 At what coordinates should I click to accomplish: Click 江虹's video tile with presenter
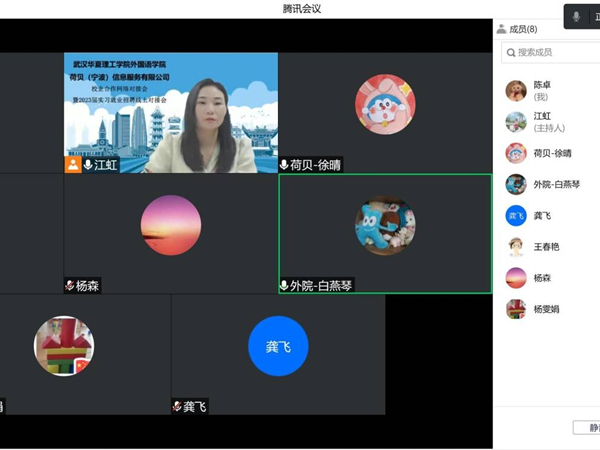171,113
